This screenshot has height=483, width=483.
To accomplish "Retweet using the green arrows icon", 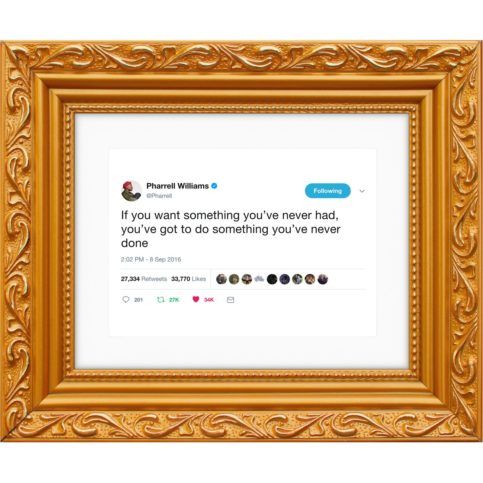I will [x=161, y=300].
